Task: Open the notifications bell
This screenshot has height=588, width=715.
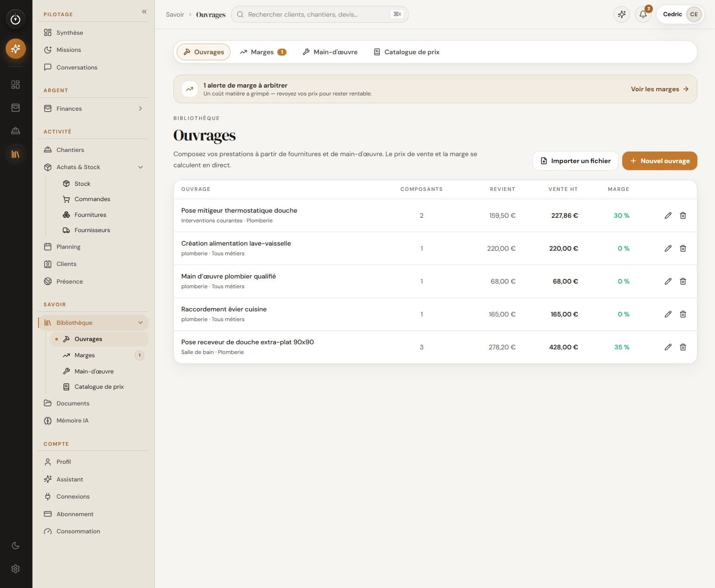Action: click(x=643, y=14)
